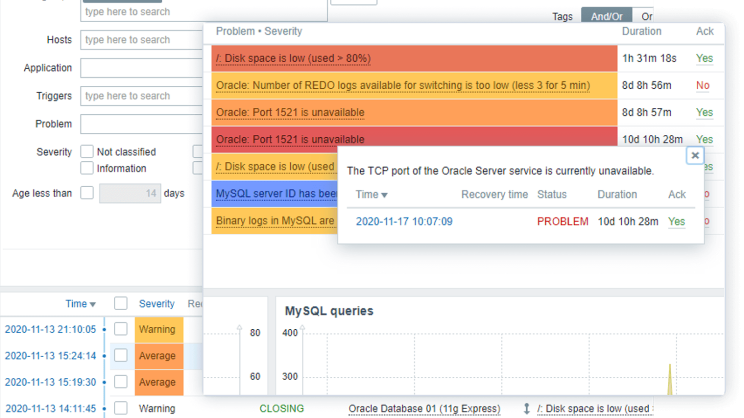Open the 2020-11-13 21:10:05 event
This screenshot has width=744, height=418.
tap(50, 329)
